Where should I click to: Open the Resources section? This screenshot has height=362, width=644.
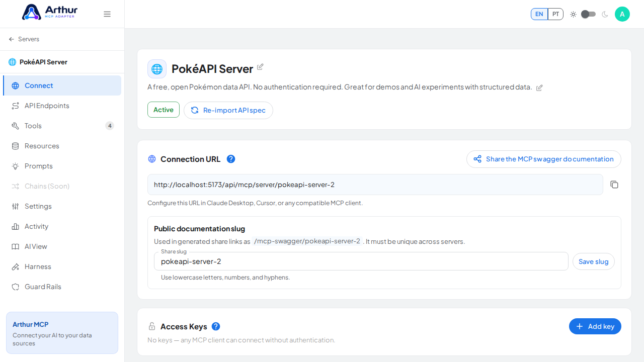(62, 146)
